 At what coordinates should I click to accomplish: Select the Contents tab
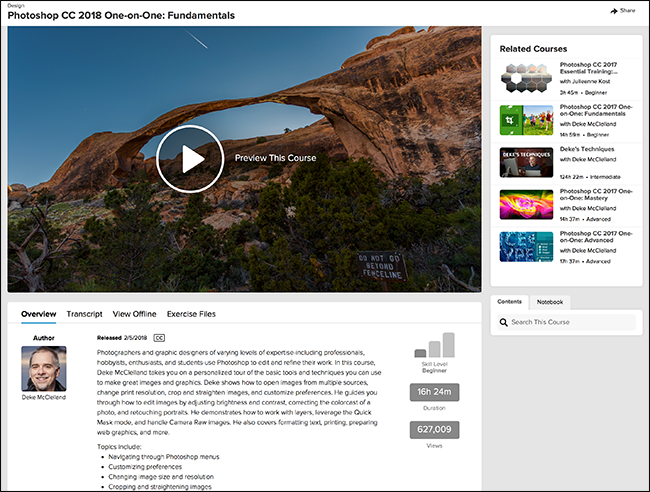point(509,302)
